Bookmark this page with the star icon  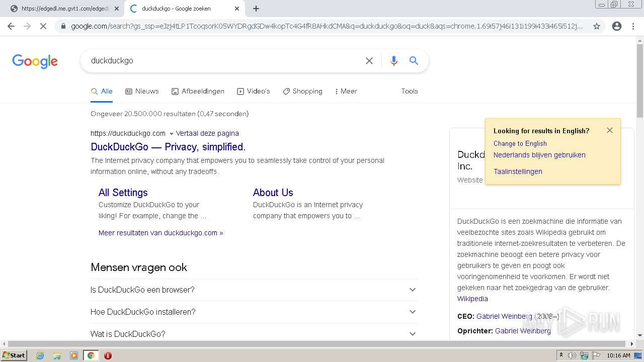597,26
